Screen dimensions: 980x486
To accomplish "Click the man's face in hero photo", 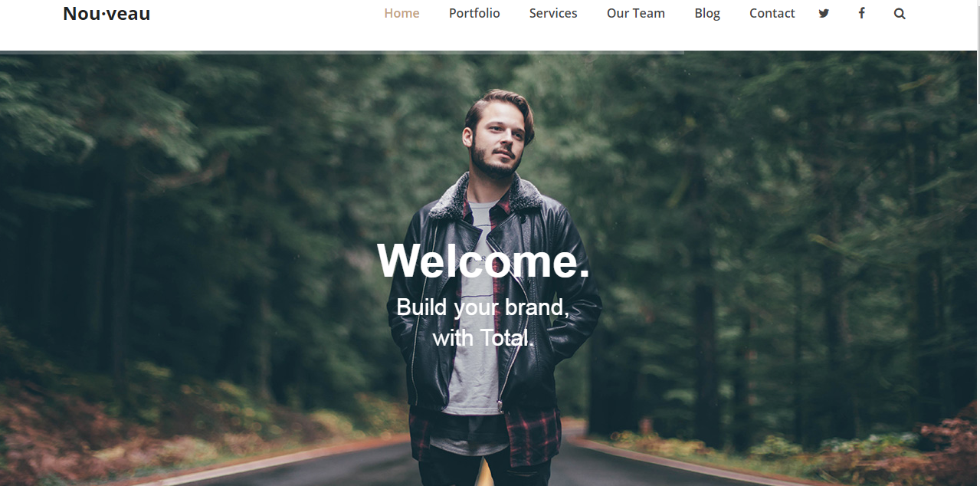I will 499,142.
